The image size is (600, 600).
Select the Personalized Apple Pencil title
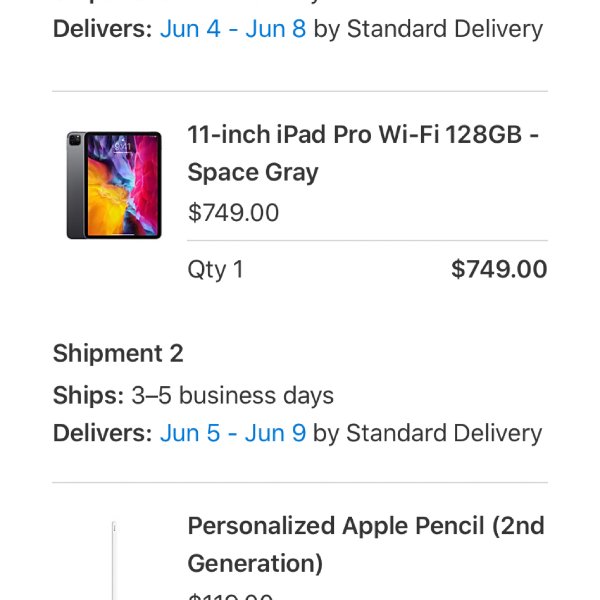366,544
